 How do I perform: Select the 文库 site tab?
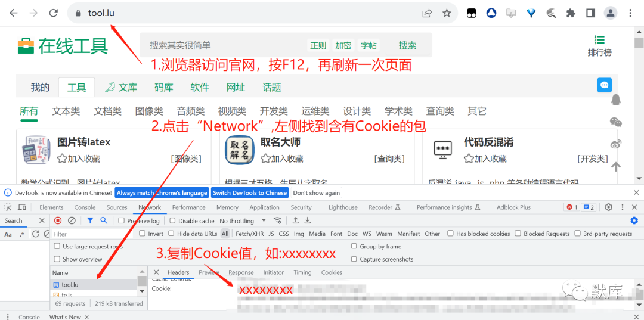(121, 87)
